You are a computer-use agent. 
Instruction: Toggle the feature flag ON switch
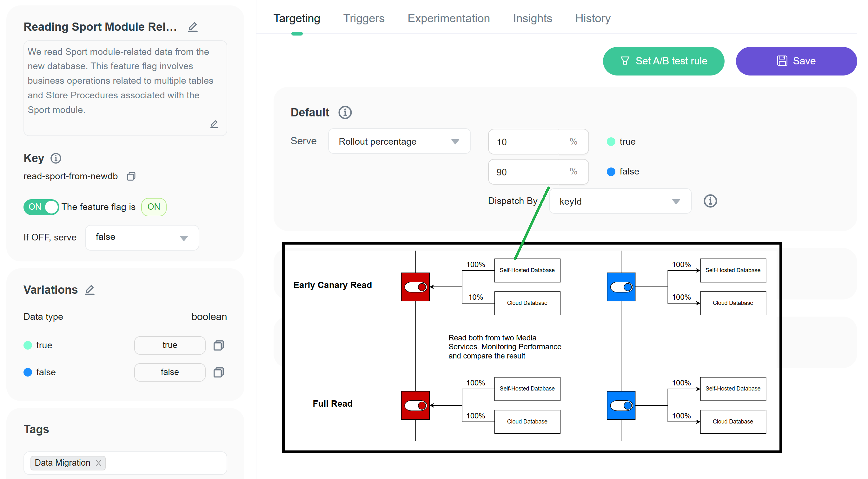41,207
